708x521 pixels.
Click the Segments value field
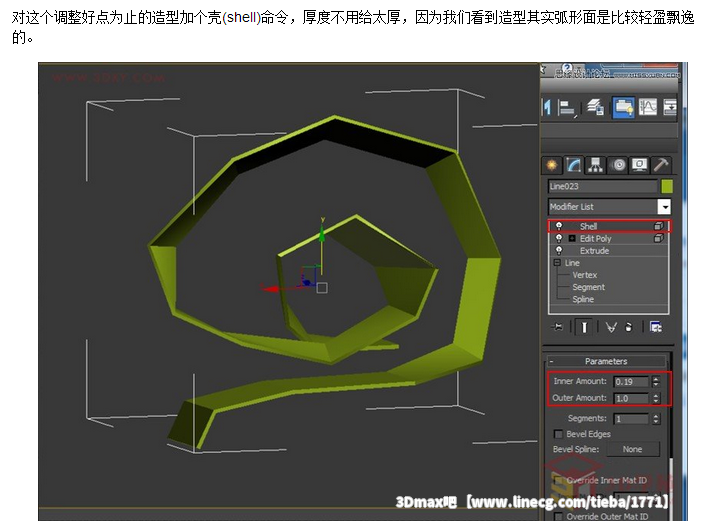click(631, 419)
